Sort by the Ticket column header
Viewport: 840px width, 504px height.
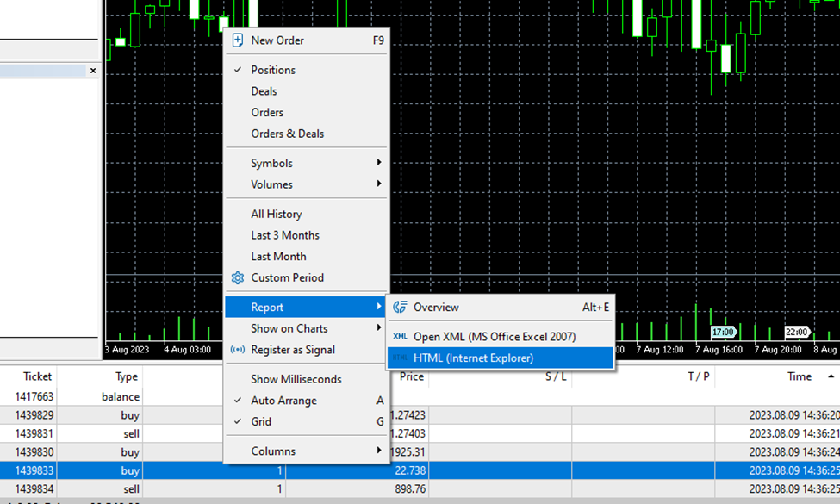[x=38, y=376]
